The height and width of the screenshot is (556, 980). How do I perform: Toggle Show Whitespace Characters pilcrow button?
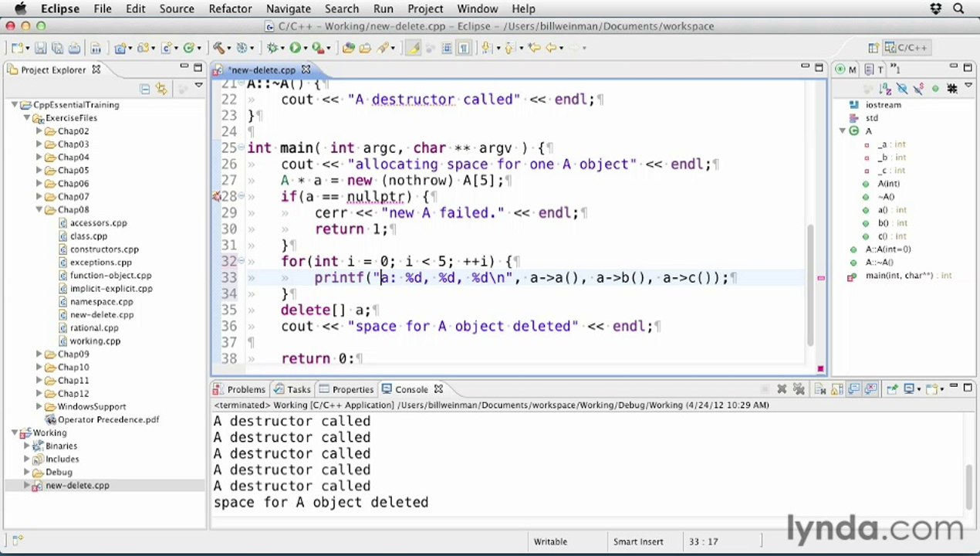point(464,48)
